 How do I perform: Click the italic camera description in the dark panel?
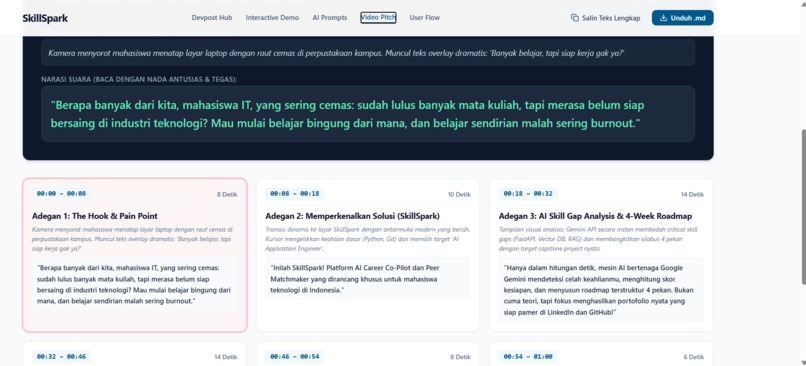336,53
